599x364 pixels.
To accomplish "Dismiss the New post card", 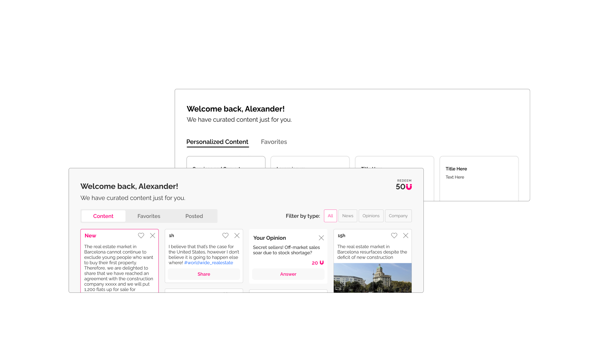I will (x=153, y=236).
